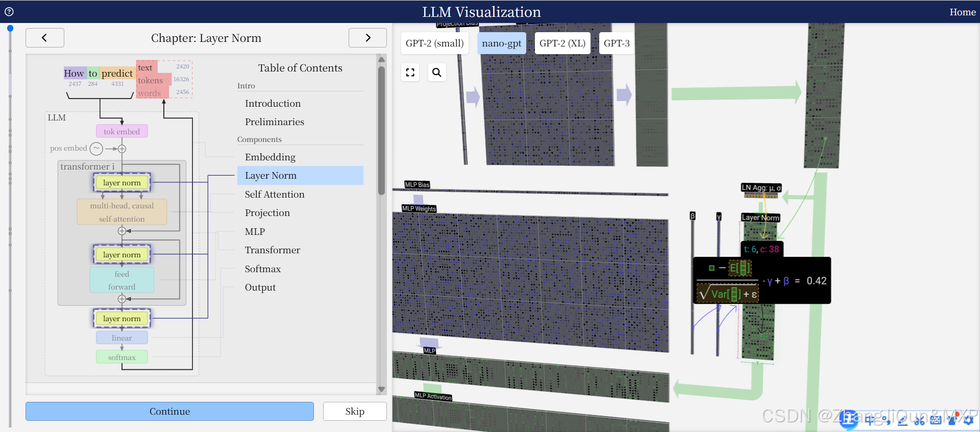
Task: Open Introduction in Table of Contents
Action: (x=300, y=104)
